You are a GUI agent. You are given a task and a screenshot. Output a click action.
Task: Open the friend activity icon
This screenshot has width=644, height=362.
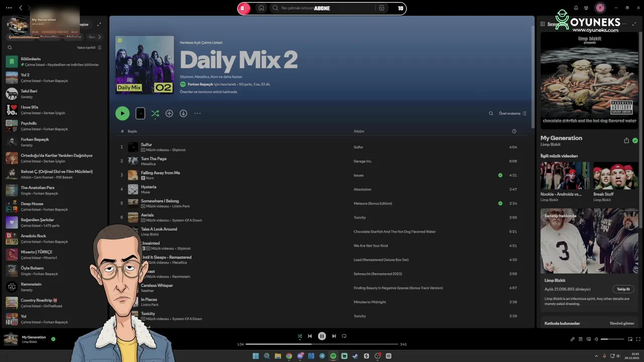pyautogui.click(x=586, y=8)
